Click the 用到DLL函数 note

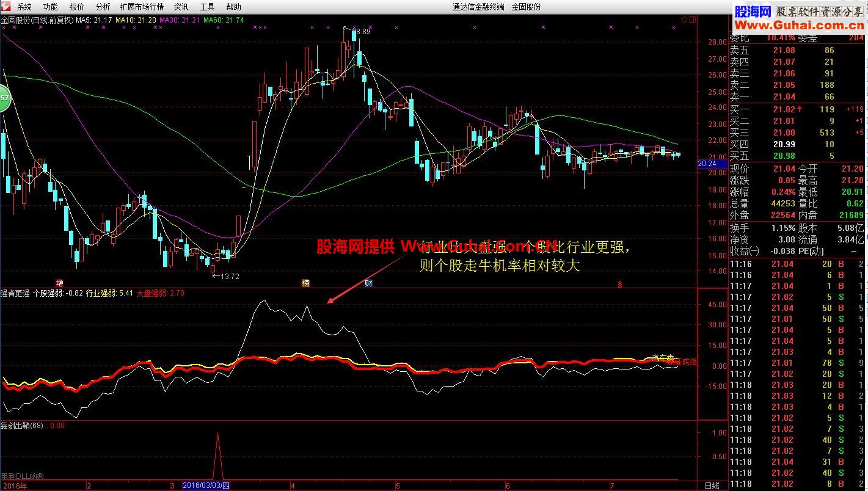(x=22, y=476)
